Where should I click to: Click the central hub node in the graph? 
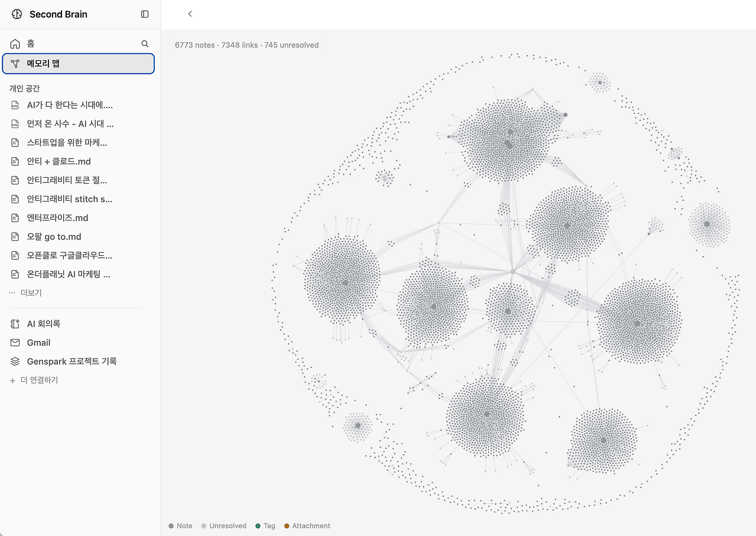[x=513, y=271]
